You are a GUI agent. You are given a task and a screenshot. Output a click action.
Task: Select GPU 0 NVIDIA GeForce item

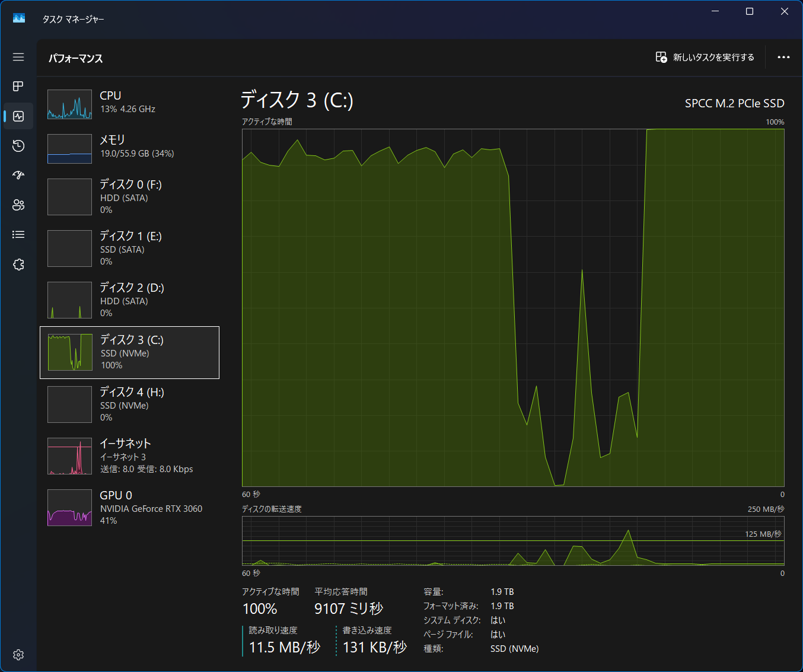click(x=129, y=507)
